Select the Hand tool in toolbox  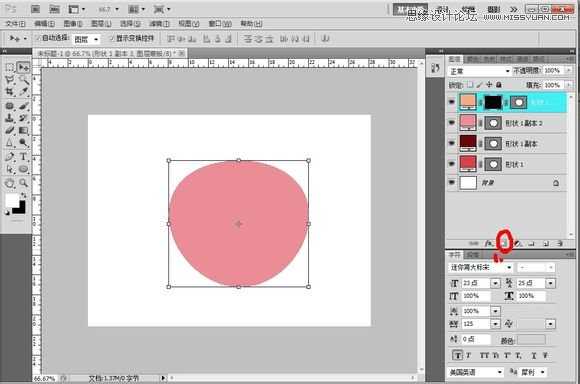10,183
